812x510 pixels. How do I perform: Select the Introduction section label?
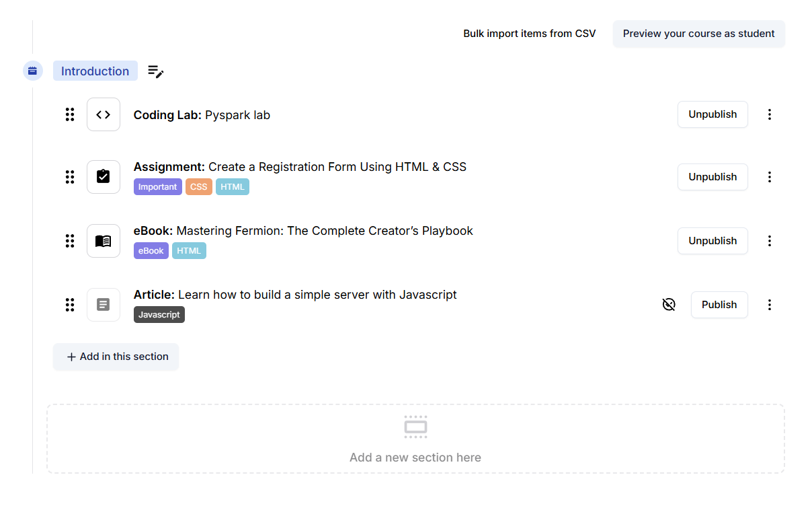click(95, 71)
